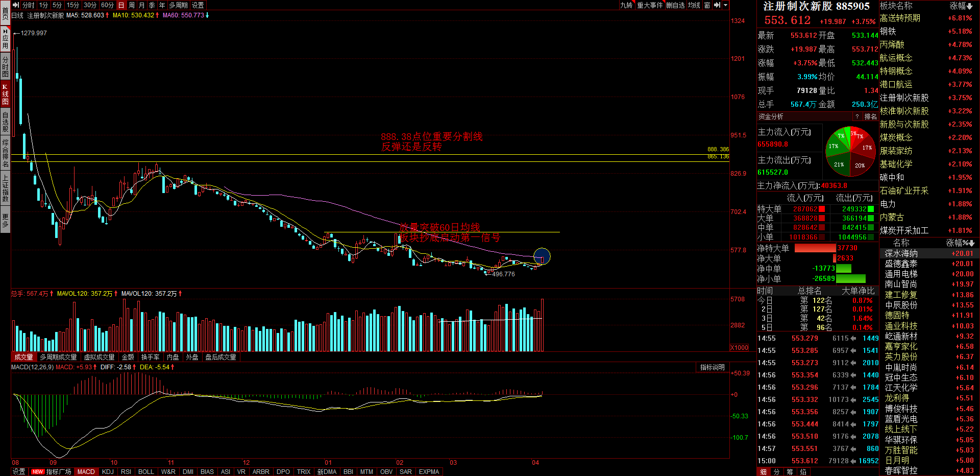The image size is (980, 476).
Task: Select the 1分 period
Action: click(x=43, y=5)
